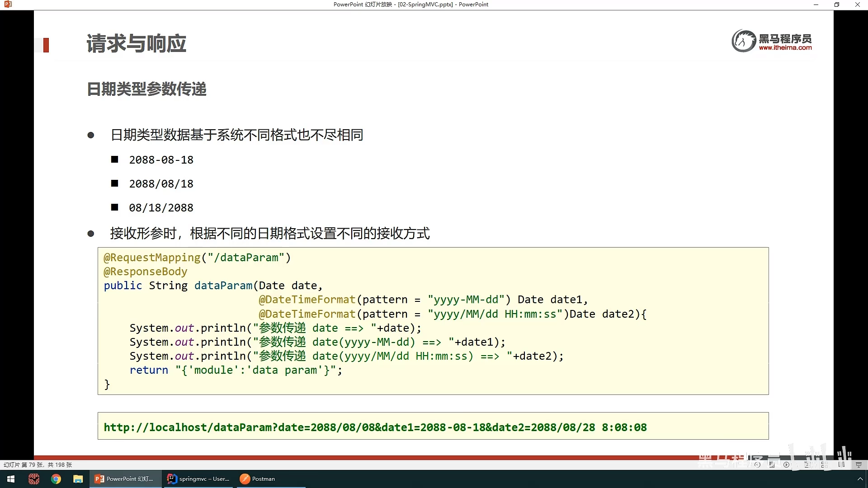Go to previous slide using status bar arrow
868x488 pixels.
tap(757, 465)
